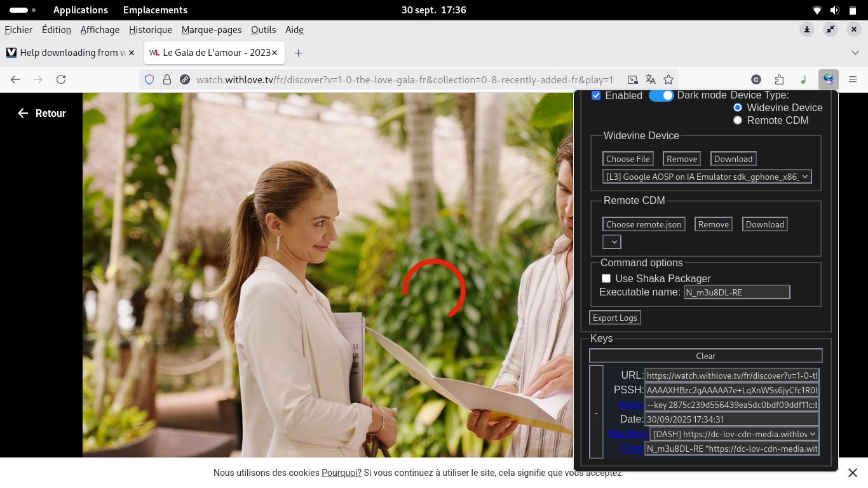868x488 pixels.
Task: Click the activities pill in the top bar
Action: pyautogui.click(x=23, y=10)
